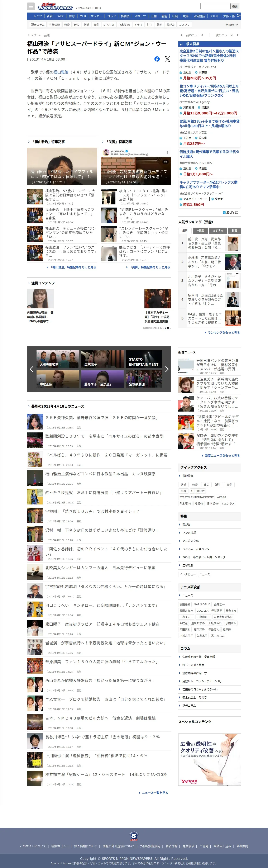Viewport: 268px width, 868px height.
Task: View more rankings via ランキングをもっと見る
Action: point(222,333)
